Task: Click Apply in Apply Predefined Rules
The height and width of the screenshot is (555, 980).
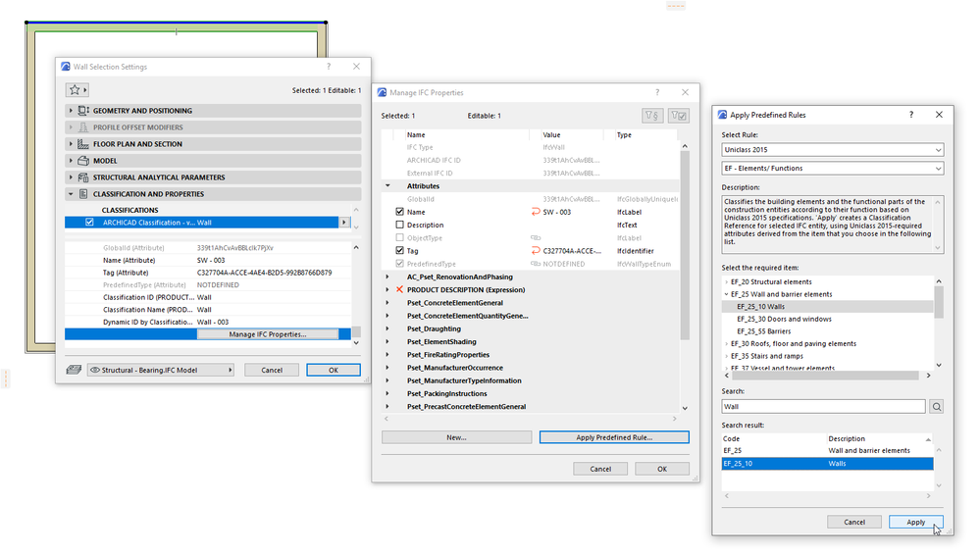Action: click(916, 522)
